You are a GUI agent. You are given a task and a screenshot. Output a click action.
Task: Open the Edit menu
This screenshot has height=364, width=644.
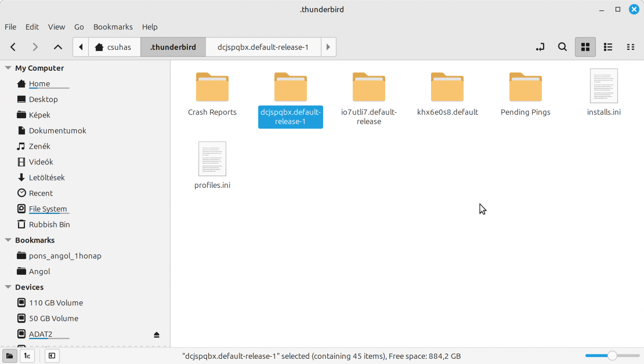click(x=32, y=27)
